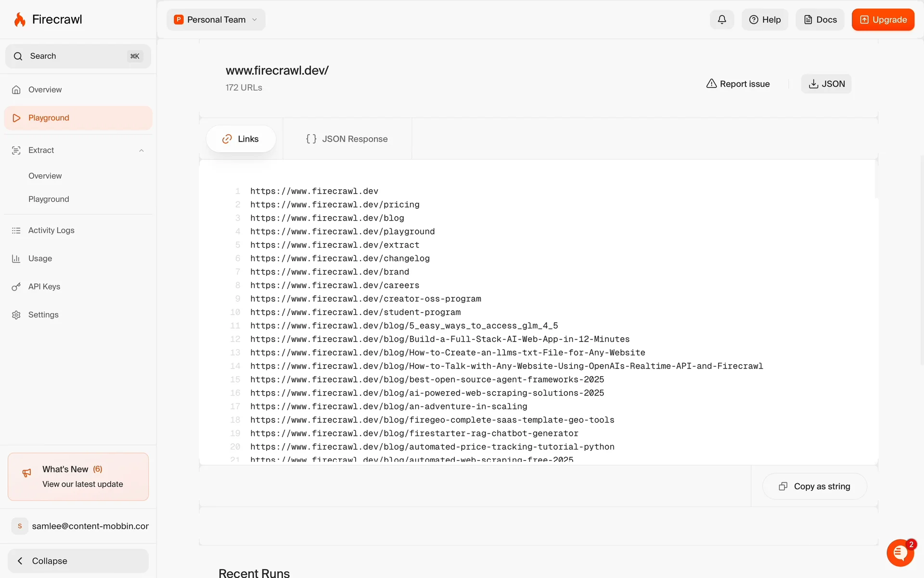924x578 pixels.
Task: Click the Upgrade button
Action: pos(883,20)
